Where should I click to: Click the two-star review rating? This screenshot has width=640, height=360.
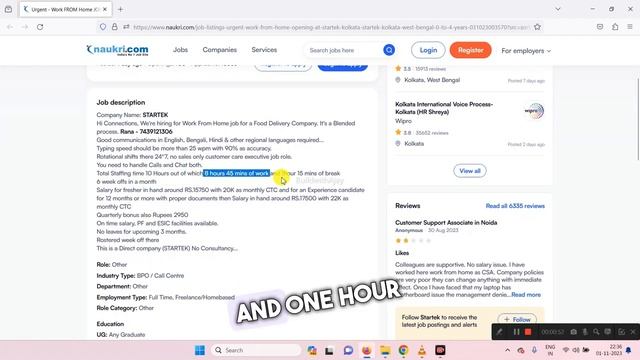[413, 240]
